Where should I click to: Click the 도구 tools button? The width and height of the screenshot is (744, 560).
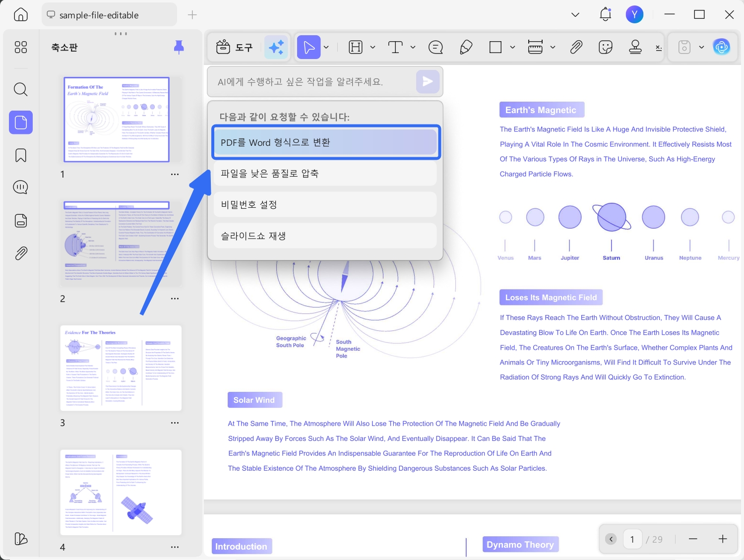[235, 47]
